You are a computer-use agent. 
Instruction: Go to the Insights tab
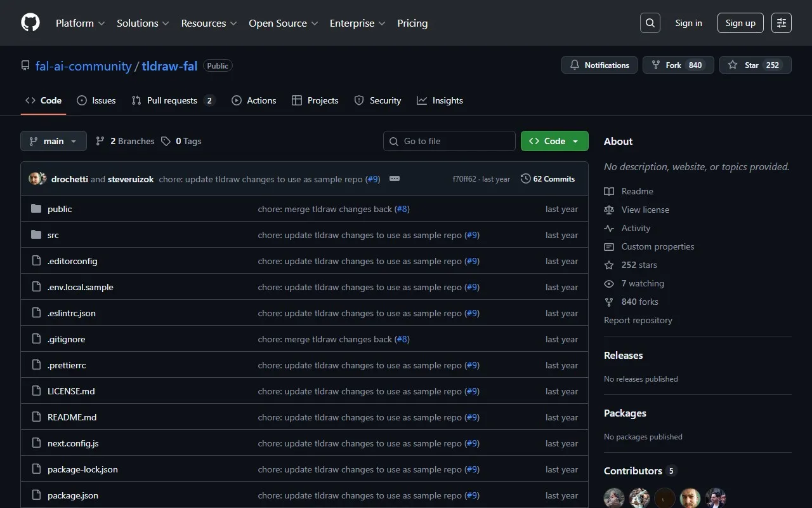tap(440, 100)
